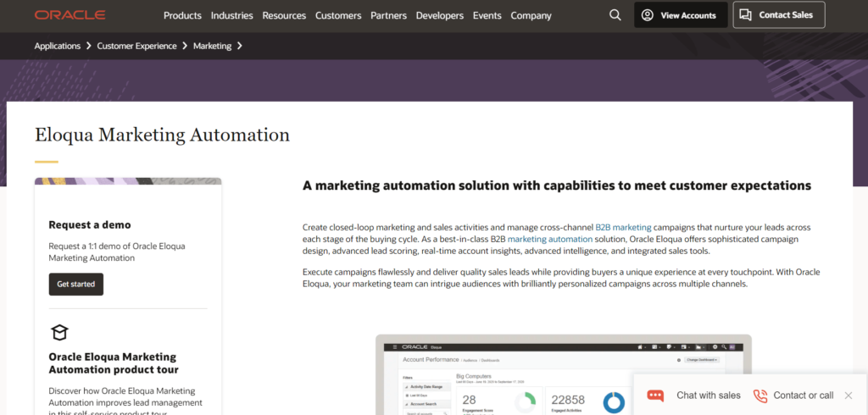The width and height of the screenshot is (868, 415).
Task: Open the Products menu
Action: point(183,15)
